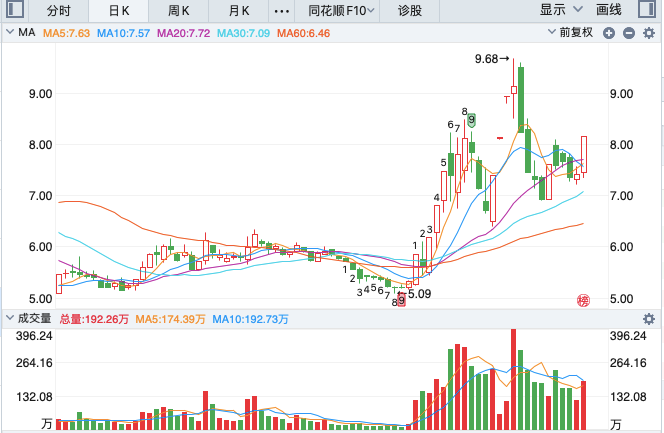Switch to 日K tab
This screenshot has height=433, width=664.
tap(119, 11)
